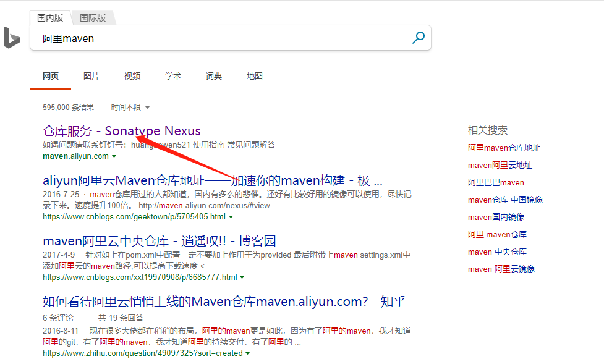Click related search 阿里maven仓库地址

click(x=504, y=148)
